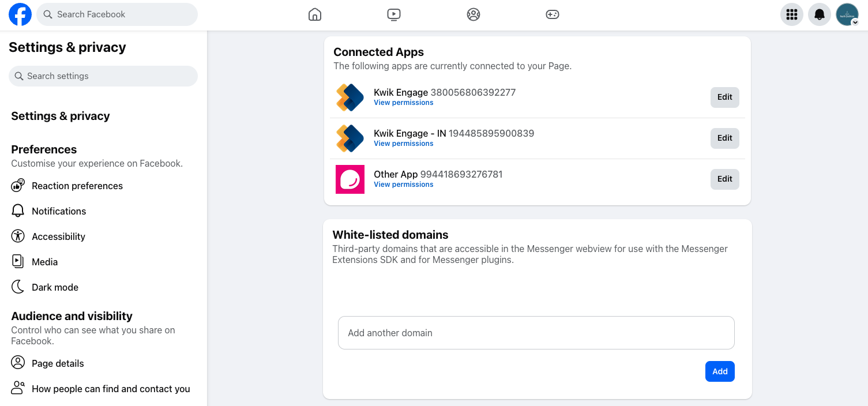Click the Kwik Engage 380056806392277 app logo

coord(350,97)
